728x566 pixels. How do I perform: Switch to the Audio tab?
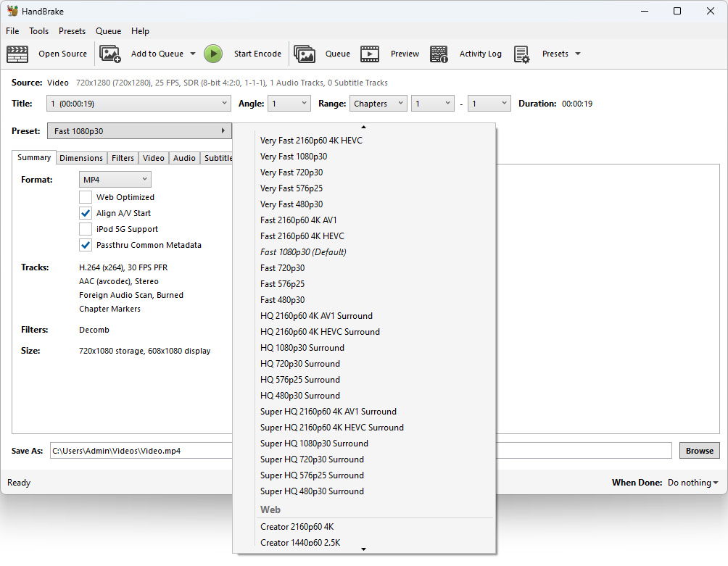184,158
